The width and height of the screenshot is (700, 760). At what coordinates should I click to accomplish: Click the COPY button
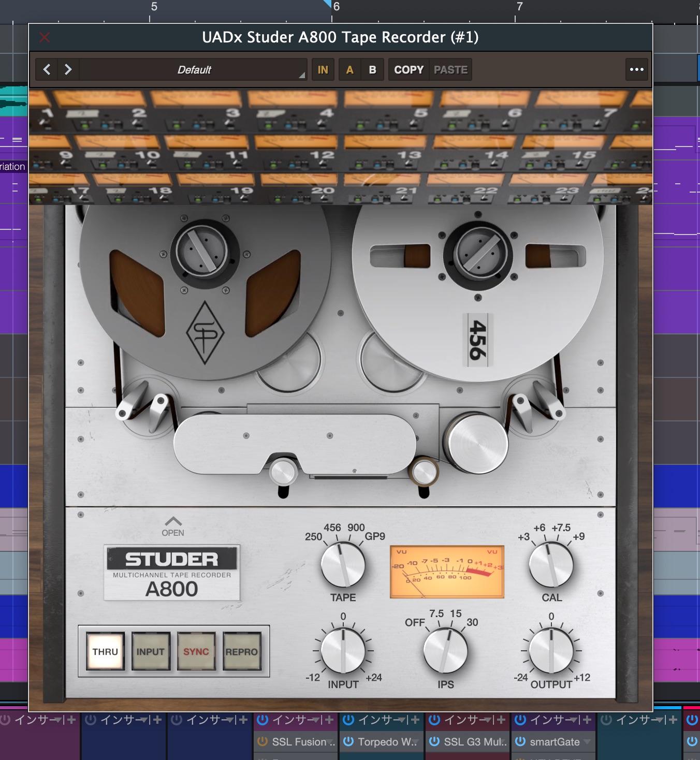click(x=409, y=69)
